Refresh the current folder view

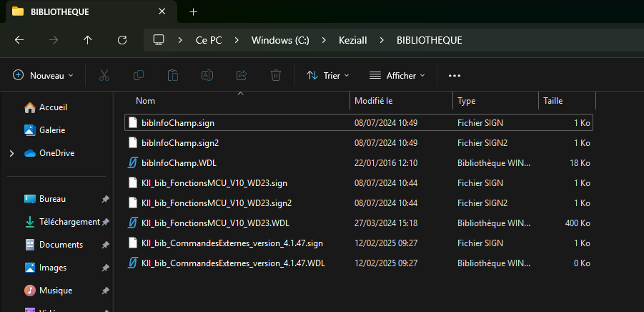pos(122,40)
